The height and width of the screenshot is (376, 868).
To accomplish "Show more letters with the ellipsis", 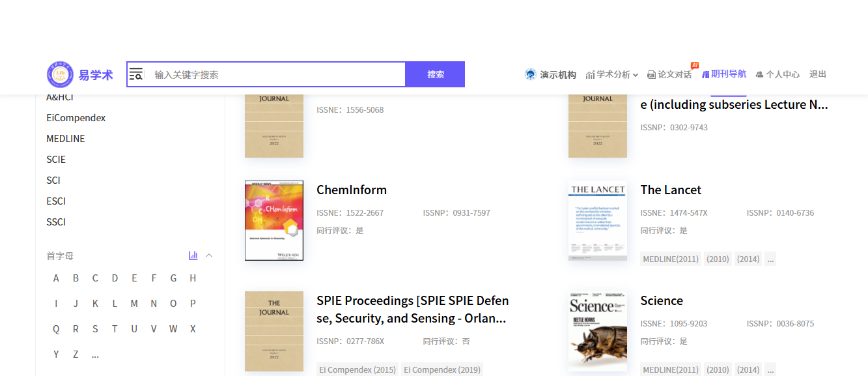I will [95, 354].
